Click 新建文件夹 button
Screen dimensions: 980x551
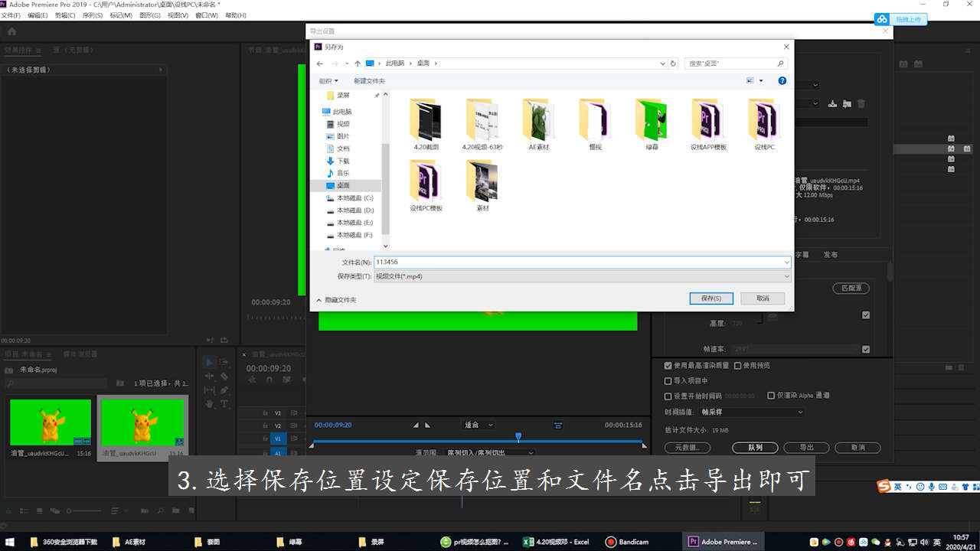[369, 80]
